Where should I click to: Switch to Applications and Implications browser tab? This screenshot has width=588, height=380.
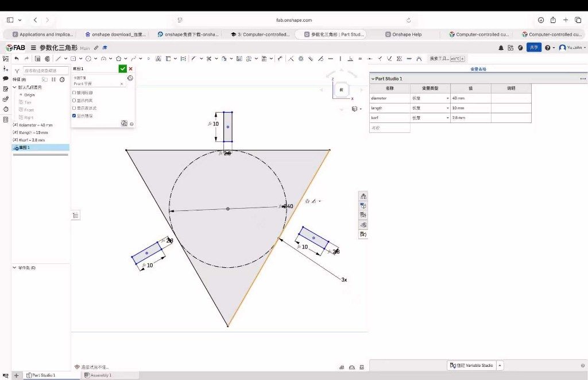pos(43,34)
